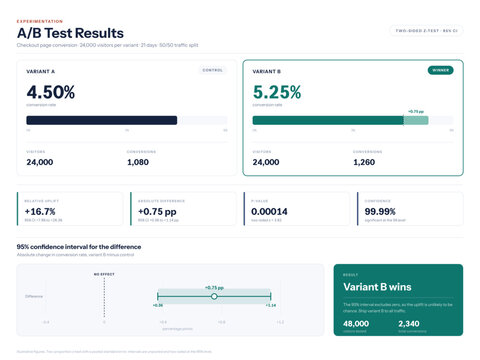Click the Variant B wins result heading
The image size is (480, 360).
coord(377,287)
